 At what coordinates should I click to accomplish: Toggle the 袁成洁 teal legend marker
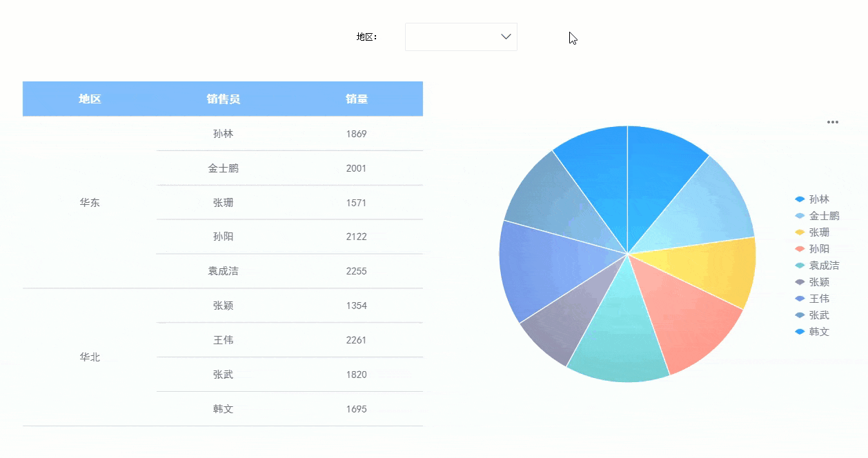pyautogui.click(x=800, y=266)
